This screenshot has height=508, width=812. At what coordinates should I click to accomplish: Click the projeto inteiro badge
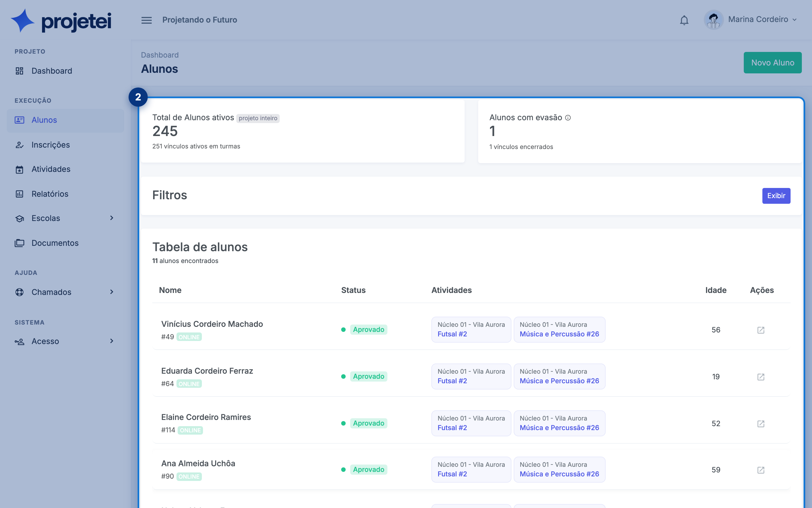(258, 118)
